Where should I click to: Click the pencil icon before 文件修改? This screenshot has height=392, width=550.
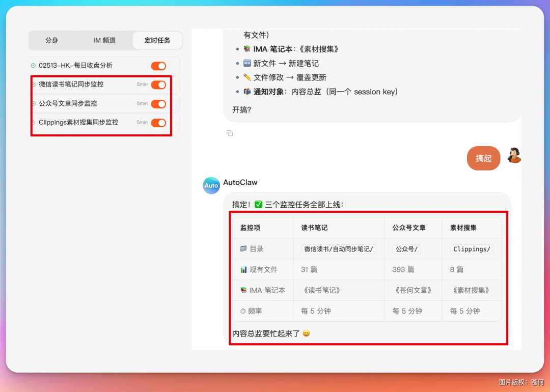(x=248, y=77)
